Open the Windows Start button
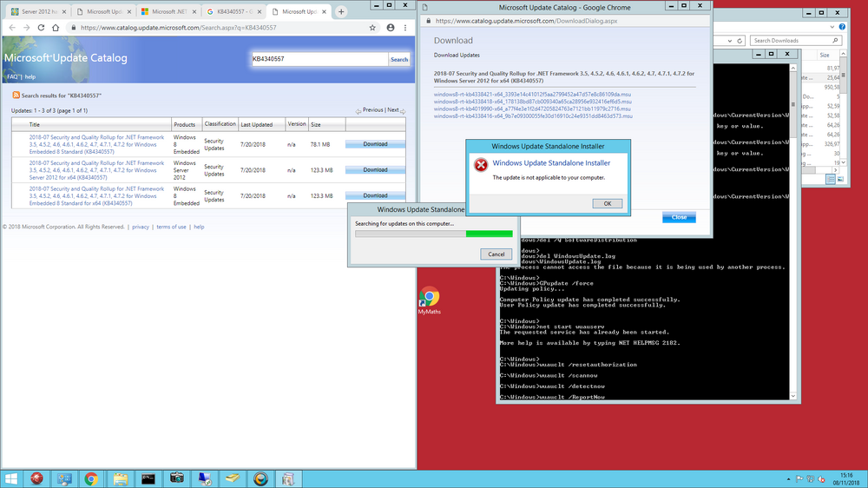868x488 pixels. click(11, 478)
